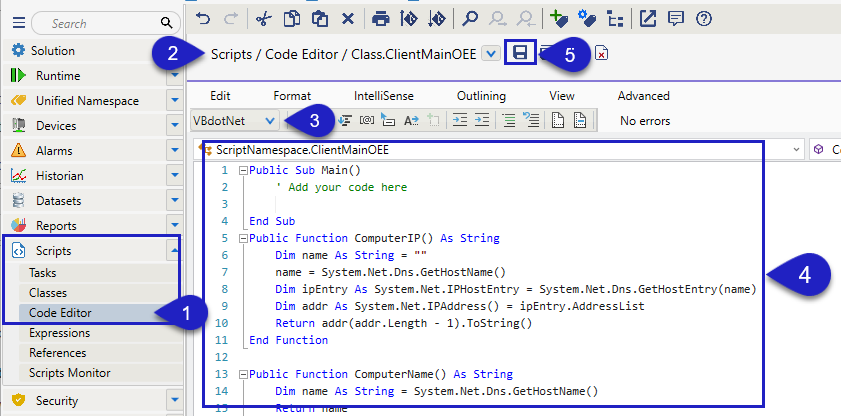The image size is (841, 416).
Task: Click the Undo arrow in top toolbar
Action: (x=204, y=19)
